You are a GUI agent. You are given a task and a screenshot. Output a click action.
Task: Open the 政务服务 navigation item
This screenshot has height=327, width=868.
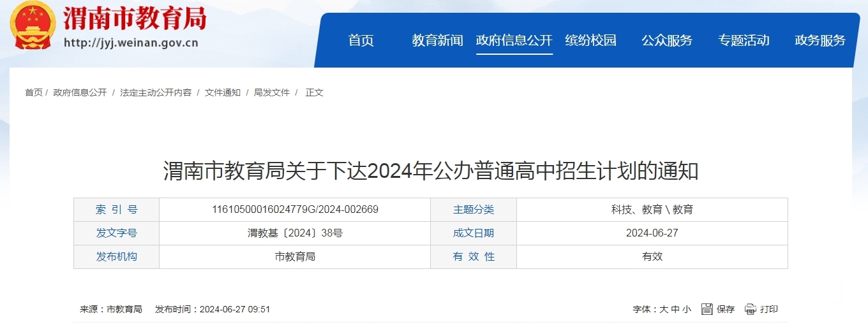(820, 41)
